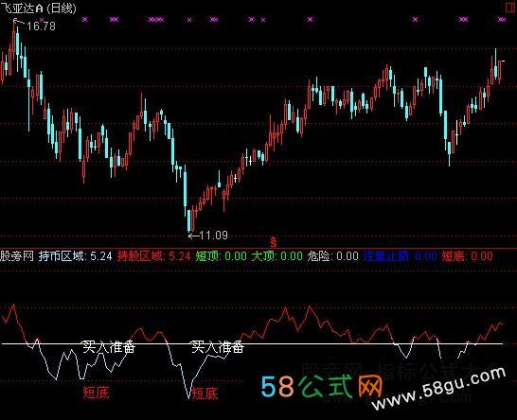Click the 16.78 high price label
The image size is (517, 420).
pyautogui.click(x=41, y=26)
